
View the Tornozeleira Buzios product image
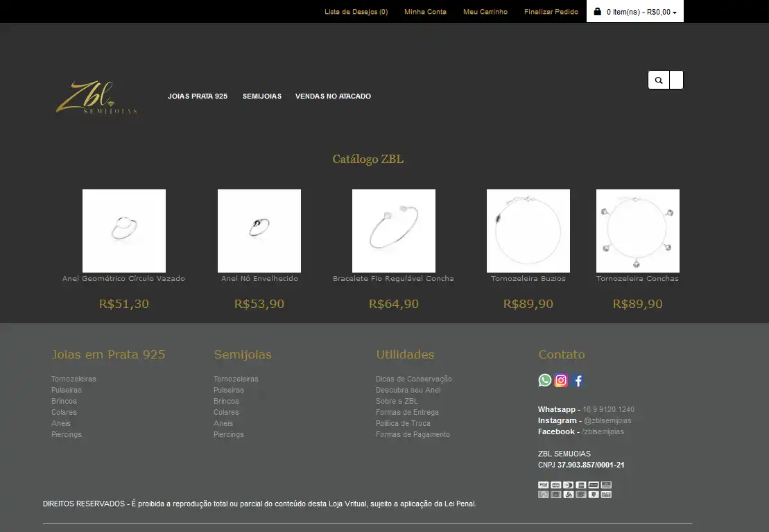click(528, 231)
